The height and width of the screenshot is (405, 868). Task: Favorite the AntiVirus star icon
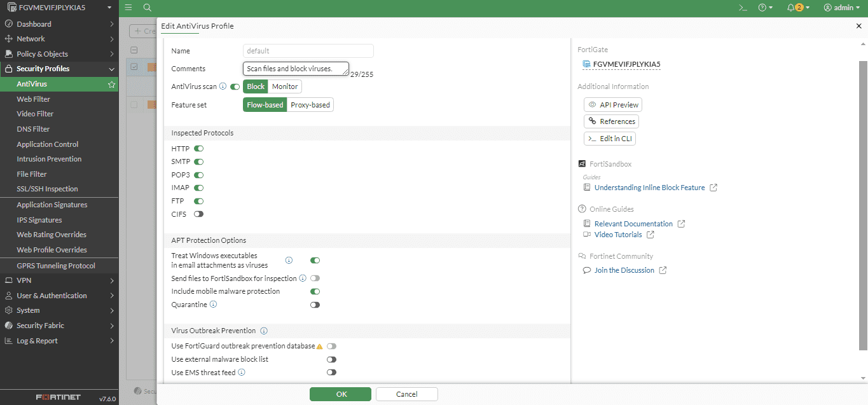(111, 84)
